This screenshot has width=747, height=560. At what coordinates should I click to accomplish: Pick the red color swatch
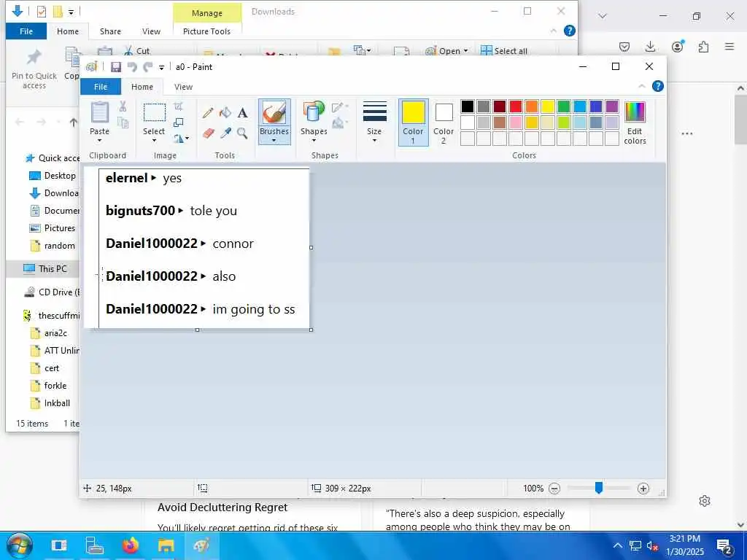[x=516, y=106]
